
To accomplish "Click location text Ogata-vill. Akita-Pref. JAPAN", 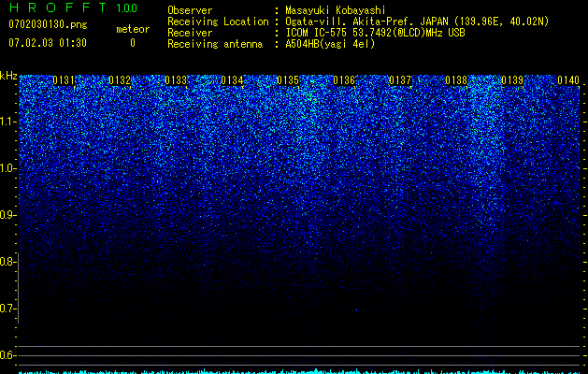I will (x=368, y=22).
